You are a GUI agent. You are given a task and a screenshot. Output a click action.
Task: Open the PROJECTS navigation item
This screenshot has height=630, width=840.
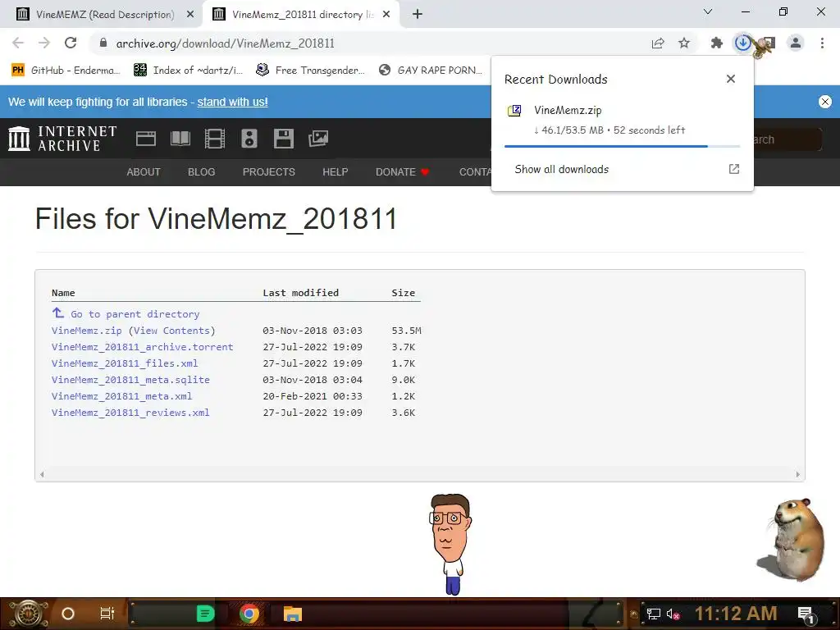tap(269, 172)
